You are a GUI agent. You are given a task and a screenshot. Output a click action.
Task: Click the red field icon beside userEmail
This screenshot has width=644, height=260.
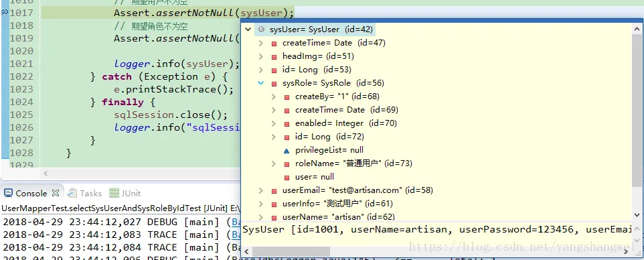pyautogui.click(x=274, y=190)
